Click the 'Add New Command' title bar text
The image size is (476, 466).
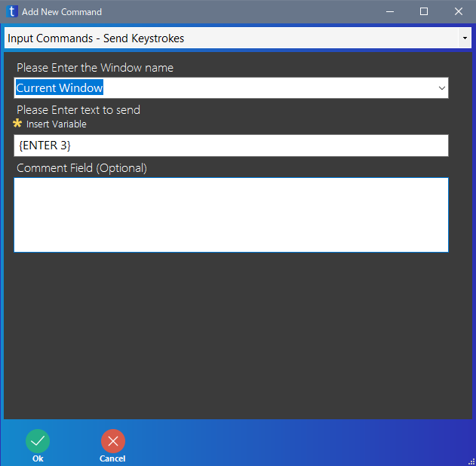[x=62, y=12]
